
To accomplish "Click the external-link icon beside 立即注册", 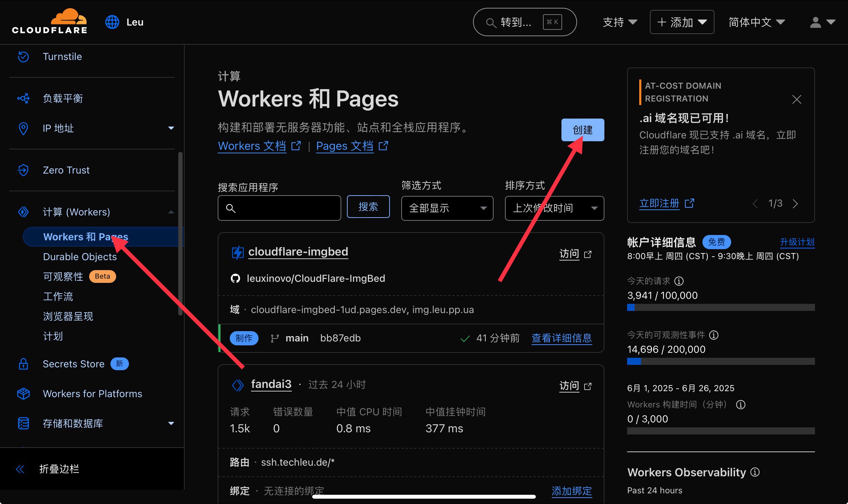I will click(689, 203).
